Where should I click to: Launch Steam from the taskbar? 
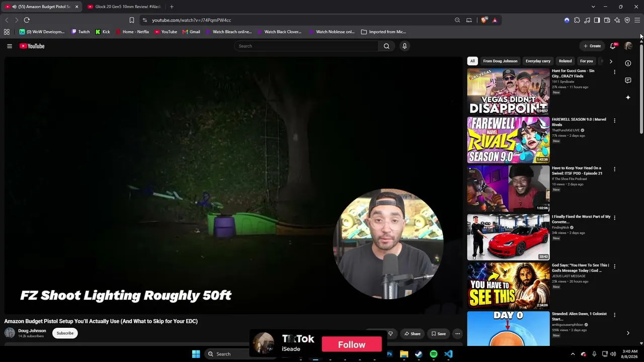(x=419, y=354)
